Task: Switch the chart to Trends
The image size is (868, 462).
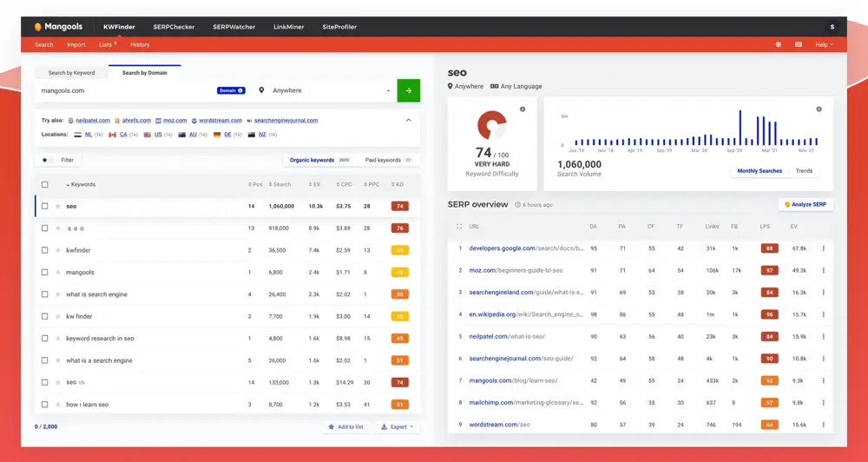Action: coord(804,170)
